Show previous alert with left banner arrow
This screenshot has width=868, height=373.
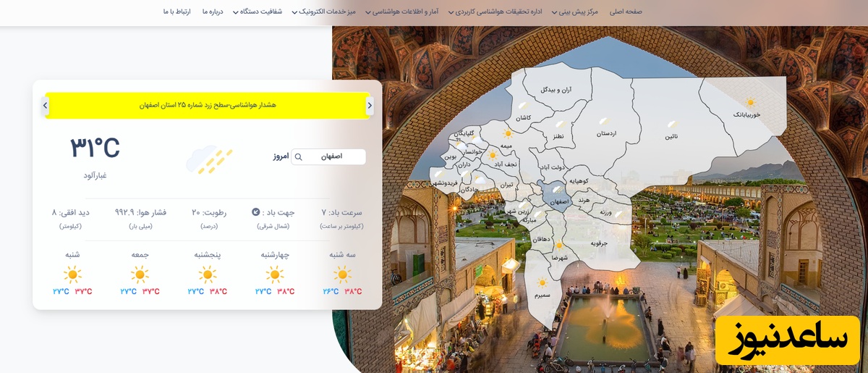45,106
